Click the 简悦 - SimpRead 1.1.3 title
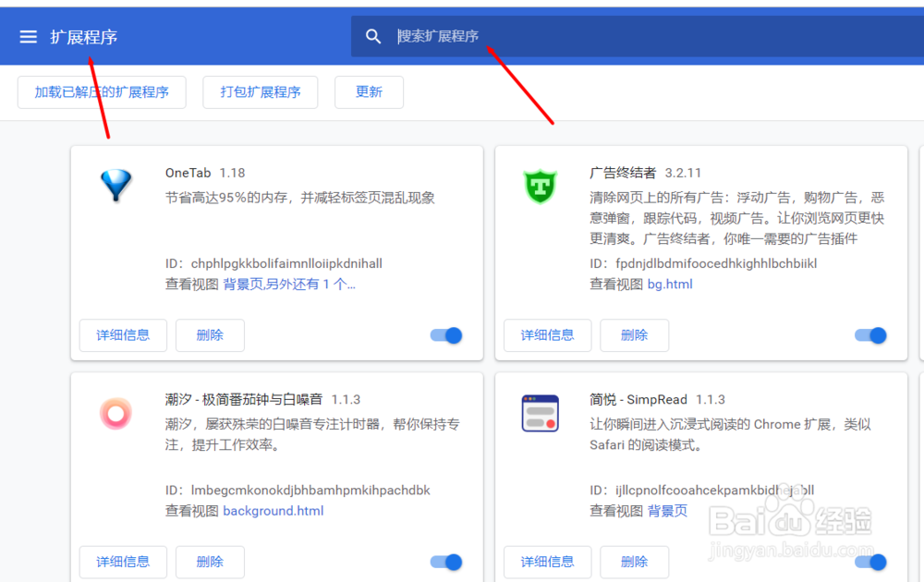Screen dimensions: 924x582 [657, 399]
